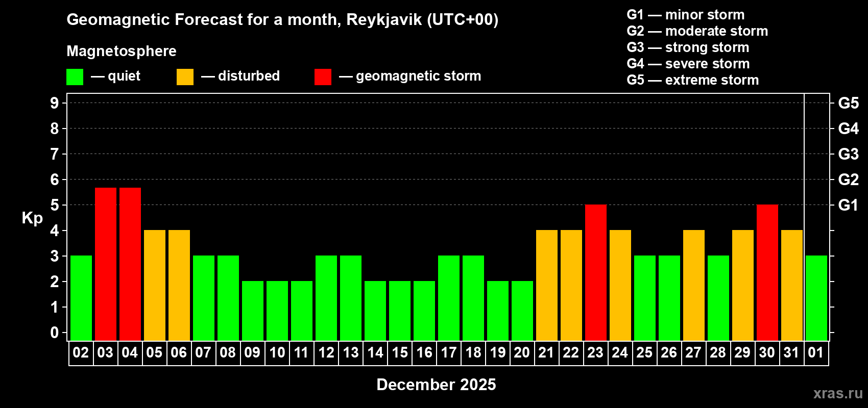Click the orange disturbed legend swatch

click(185, 77)
